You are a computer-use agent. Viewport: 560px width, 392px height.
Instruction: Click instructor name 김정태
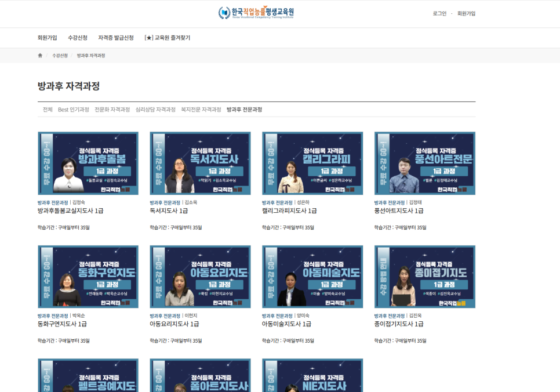pyautogui.click(x=415, y=202)
